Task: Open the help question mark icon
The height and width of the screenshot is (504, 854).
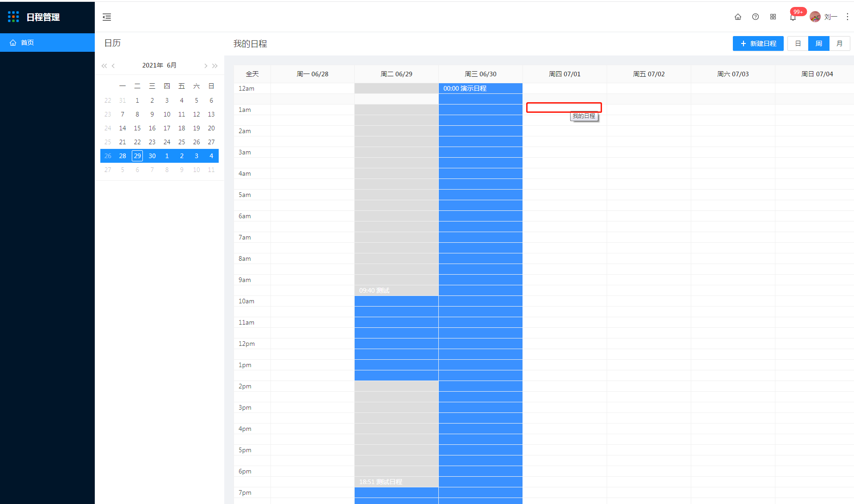Action: [756, 17]
